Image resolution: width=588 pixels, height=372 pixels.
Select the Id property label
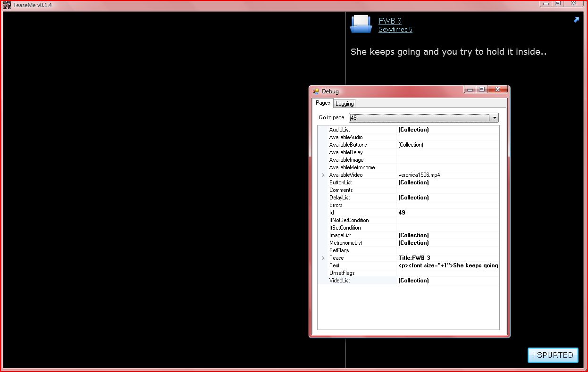pos(332,213)
